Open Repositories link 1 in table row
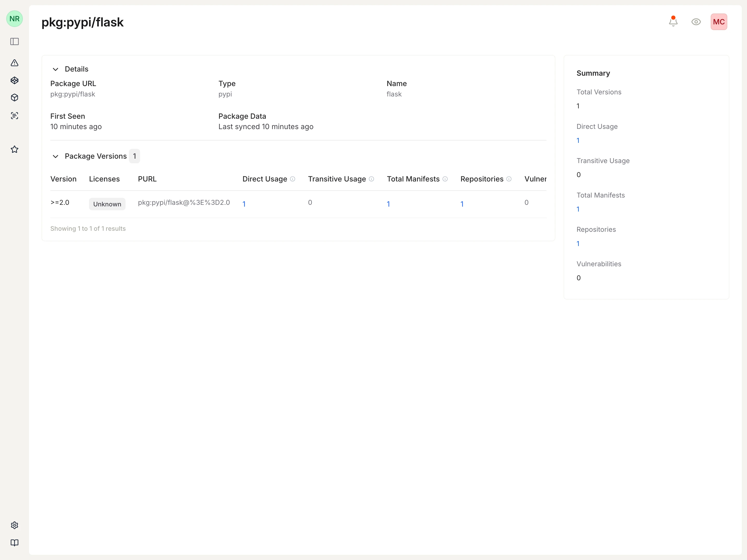 462,204
